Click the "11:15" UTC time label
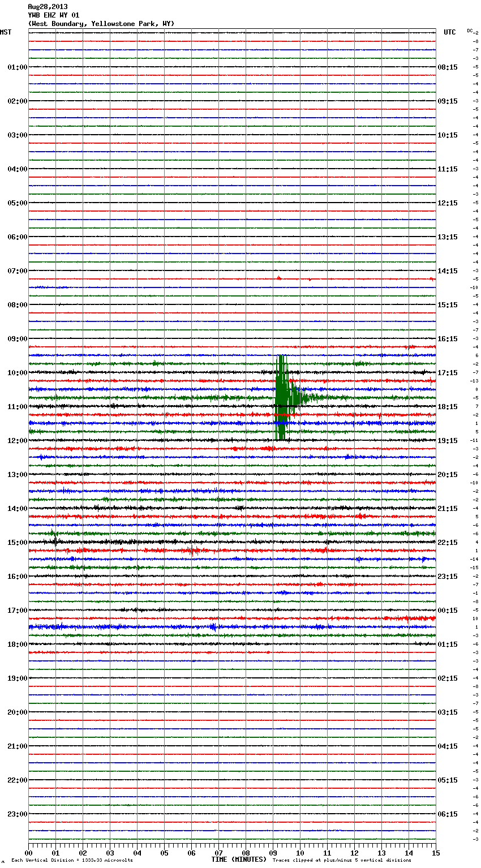 point(448,169)
